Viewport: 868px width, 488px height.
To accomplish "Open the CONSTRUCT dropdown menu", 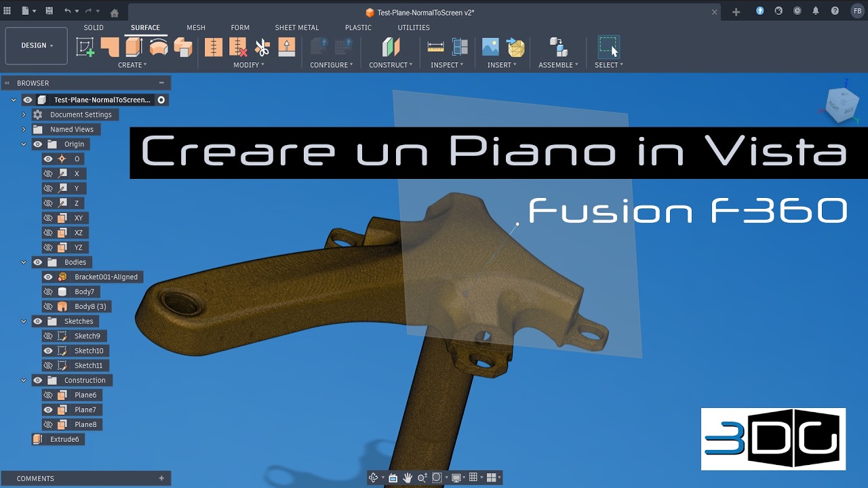I will click(x=391, y=65).
